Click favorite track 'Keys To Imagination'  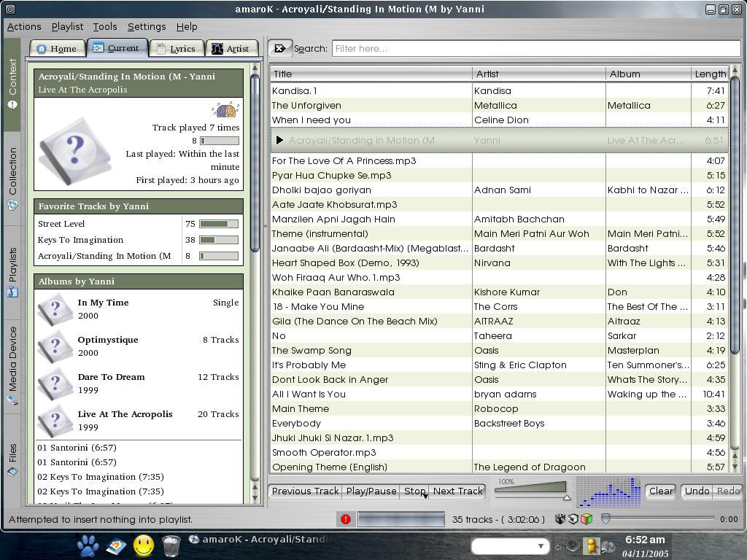point(80,239)
